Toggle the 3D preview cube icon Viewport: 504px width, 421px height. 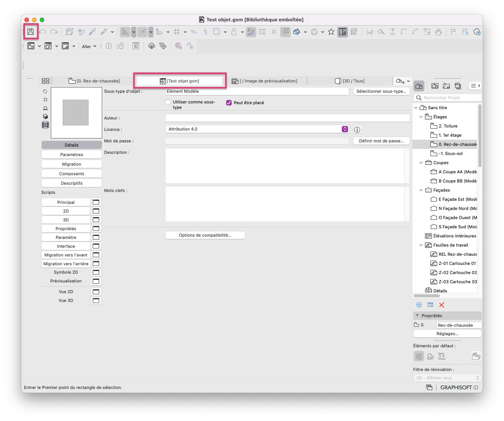point(45,116)
